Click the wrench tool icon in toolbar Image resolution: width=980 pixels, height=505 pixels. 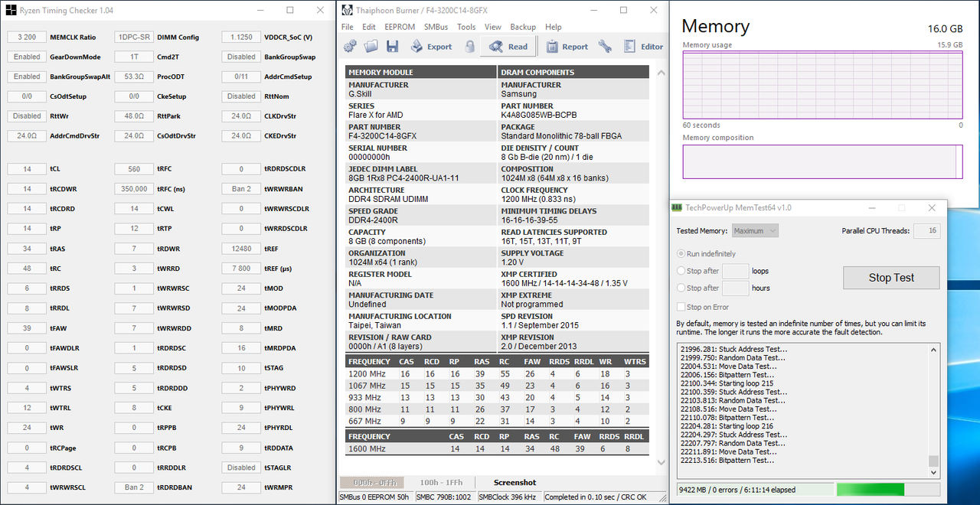pos(605,47)
